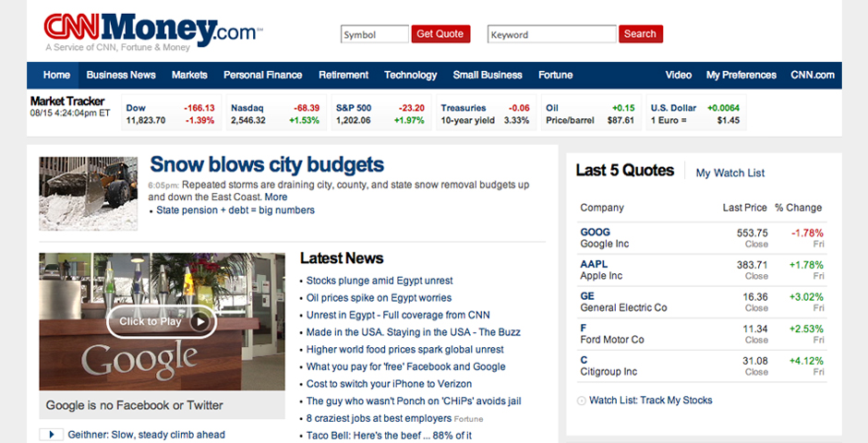Open the S&P 500 tracker box
868x443 pixels.
[x=380, y=114]
